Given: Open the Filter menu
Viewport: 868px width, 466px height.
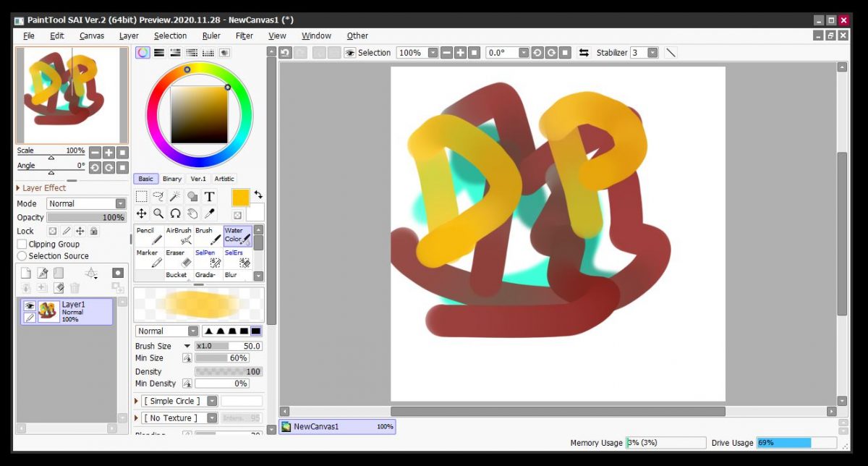Looking at the screenshot, I should pos(244,35).
